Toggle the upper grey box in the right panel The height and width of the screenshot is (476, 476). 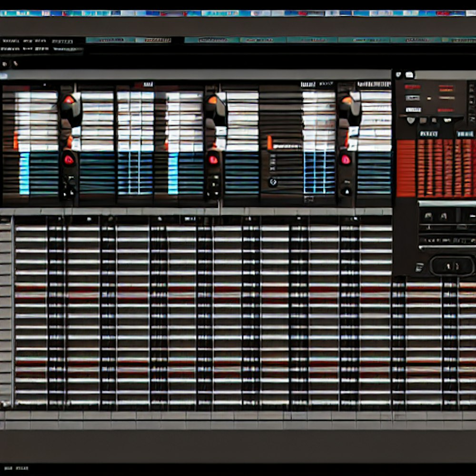[x=412, y=98]
